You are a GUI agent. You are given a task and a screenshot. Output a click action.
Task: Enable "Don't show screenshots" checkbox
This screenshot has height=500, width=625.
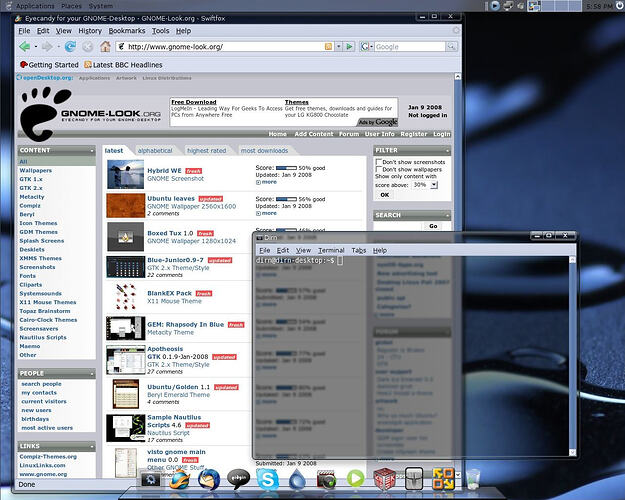tap(379, 162)
